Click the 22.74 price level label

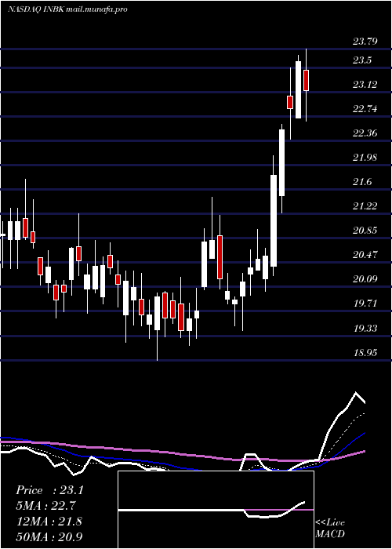tap(365, 109)
